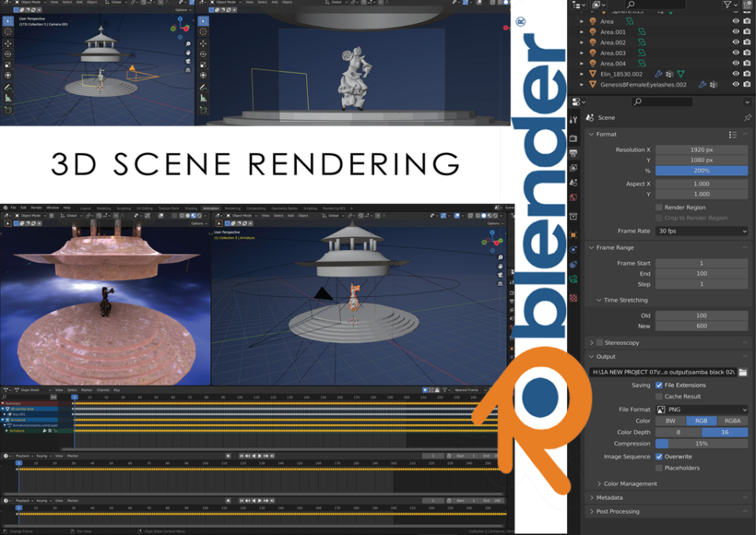
Task: Select the Rotate tool in the top-left viewport
Action: point(8,54)
